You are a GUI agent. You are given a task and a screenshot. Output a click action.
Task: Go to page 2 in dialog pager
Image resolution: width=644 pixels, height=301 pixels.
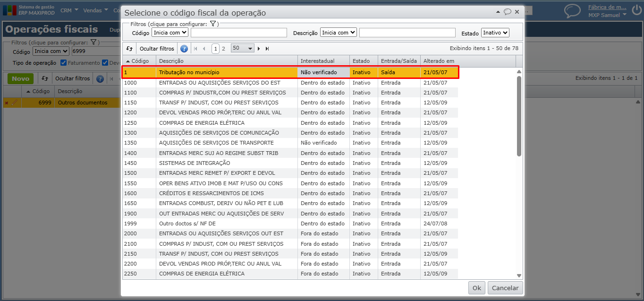click(223, 48)
